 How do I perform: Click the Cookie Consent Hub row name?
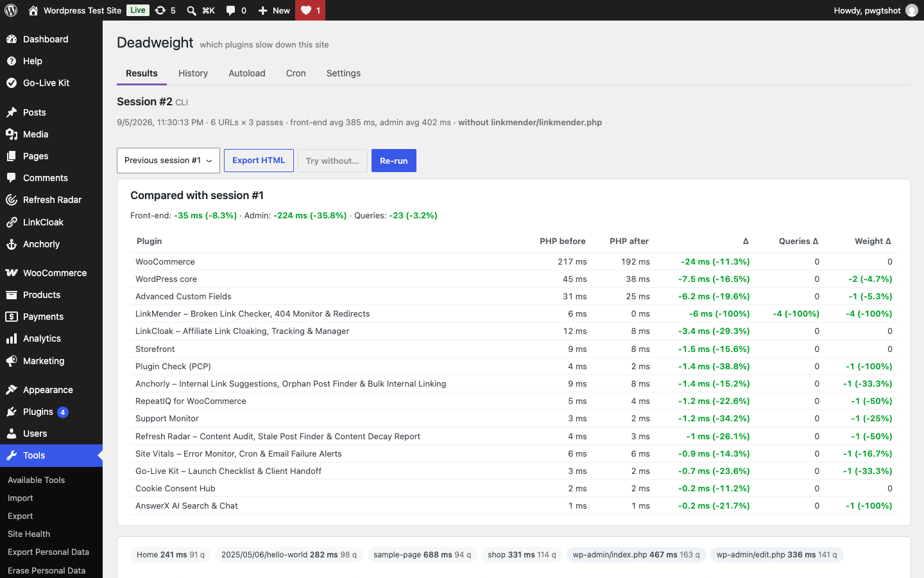[175, 488]
